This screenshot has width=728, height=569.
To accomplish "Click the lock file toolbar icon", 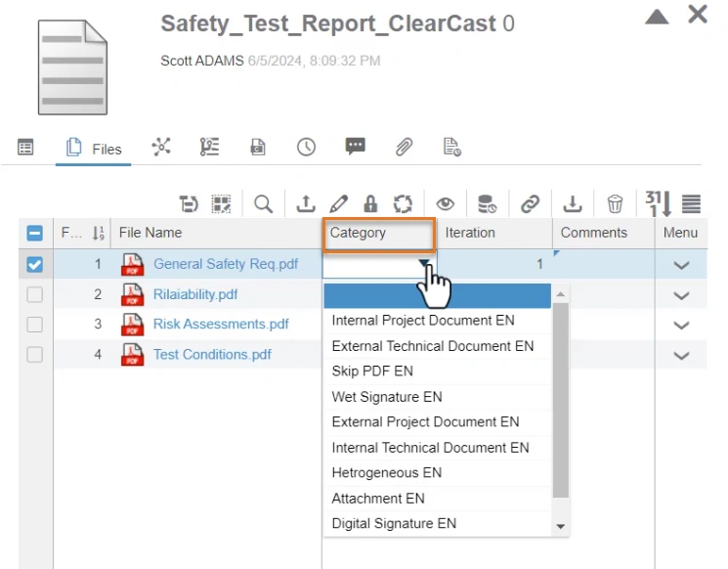I will click(x=370, y=204).
